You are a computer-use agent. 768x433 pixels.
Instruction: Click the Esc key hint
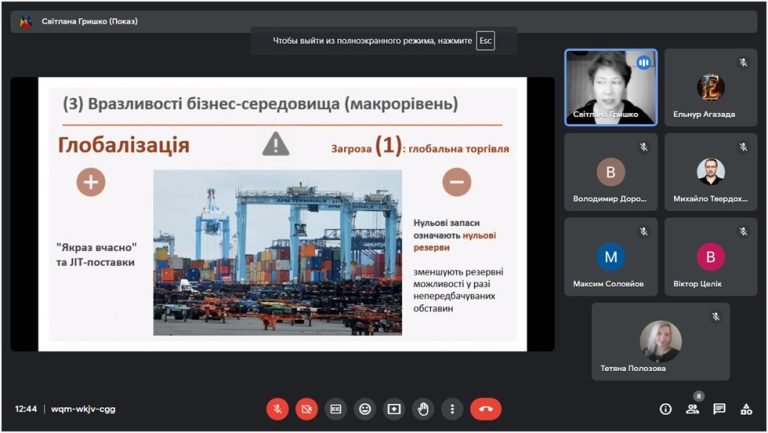pos(485,41)
